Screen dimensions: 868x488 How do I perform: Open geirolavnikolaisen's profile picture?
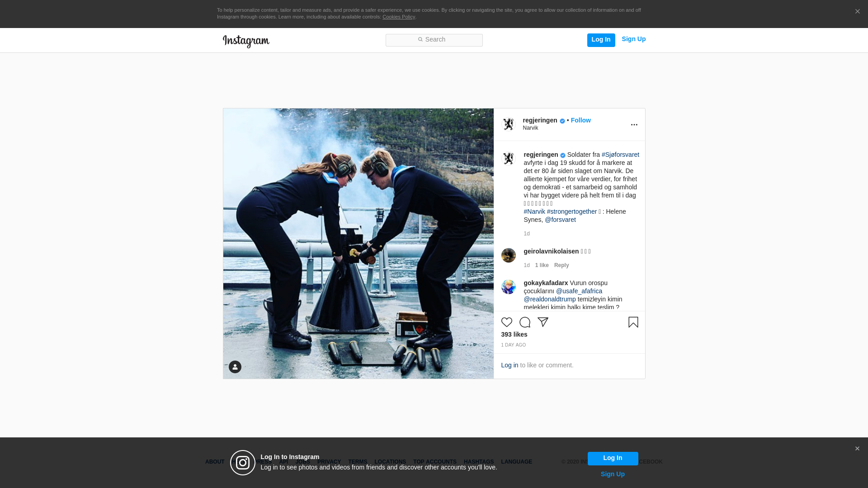pos(509,255)
